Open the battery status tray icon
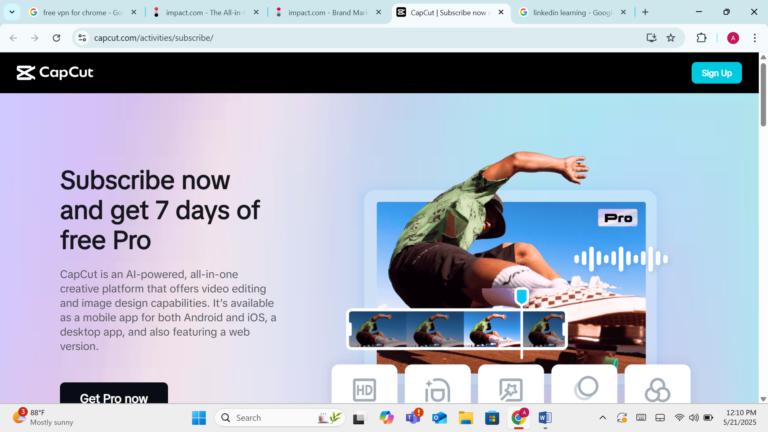 [708, 418]
